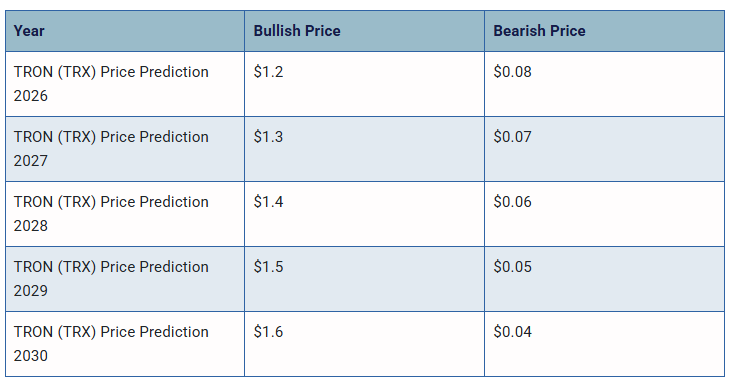
Task: Click the $0.07 bearish price value
Action: tap(513, 137)
